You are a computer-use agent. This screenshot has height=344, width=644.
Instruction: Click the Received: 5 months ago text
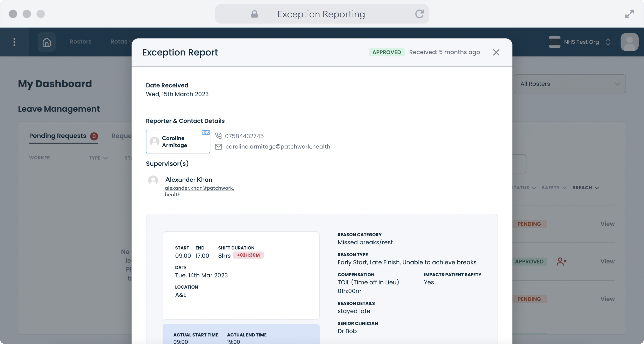(444, 52)
